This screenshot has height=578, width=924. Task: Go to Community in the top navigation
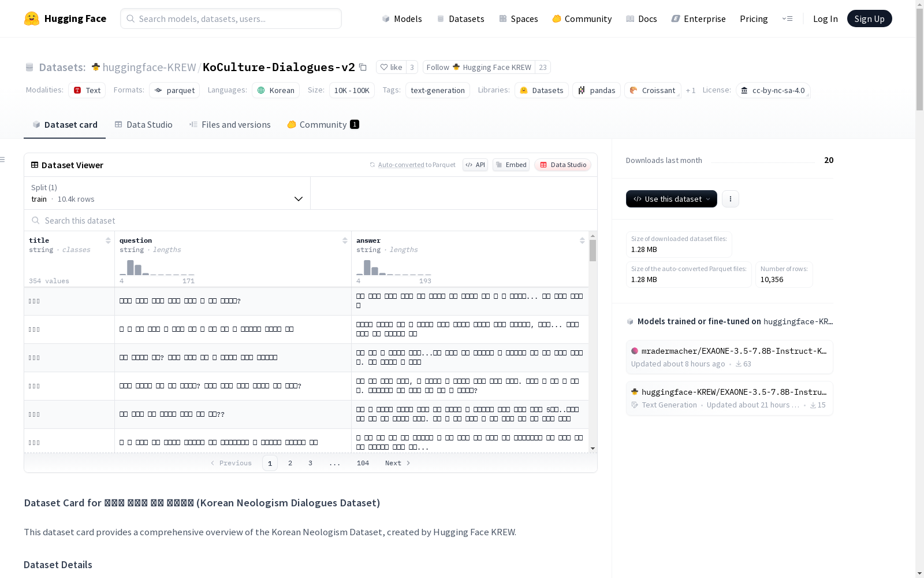(x=582, y=18)
